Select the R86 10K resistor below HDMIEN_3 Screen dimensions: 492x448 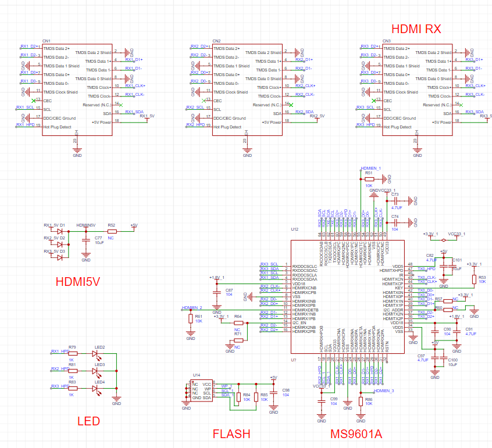[x=361, y=402]
